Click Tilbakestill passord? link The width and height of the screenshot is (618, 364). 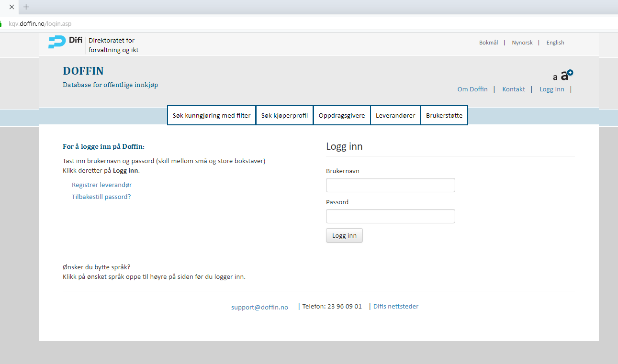(x=101, y=197)
